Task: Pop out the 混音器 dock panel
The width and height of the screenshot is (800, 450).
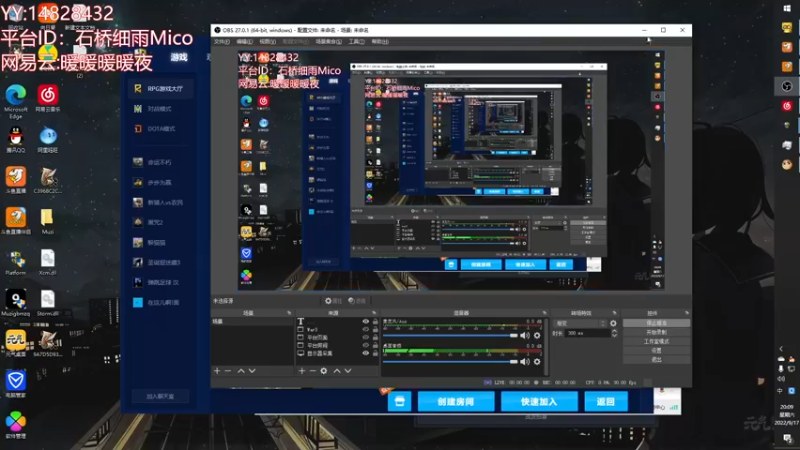Action: 544,313
